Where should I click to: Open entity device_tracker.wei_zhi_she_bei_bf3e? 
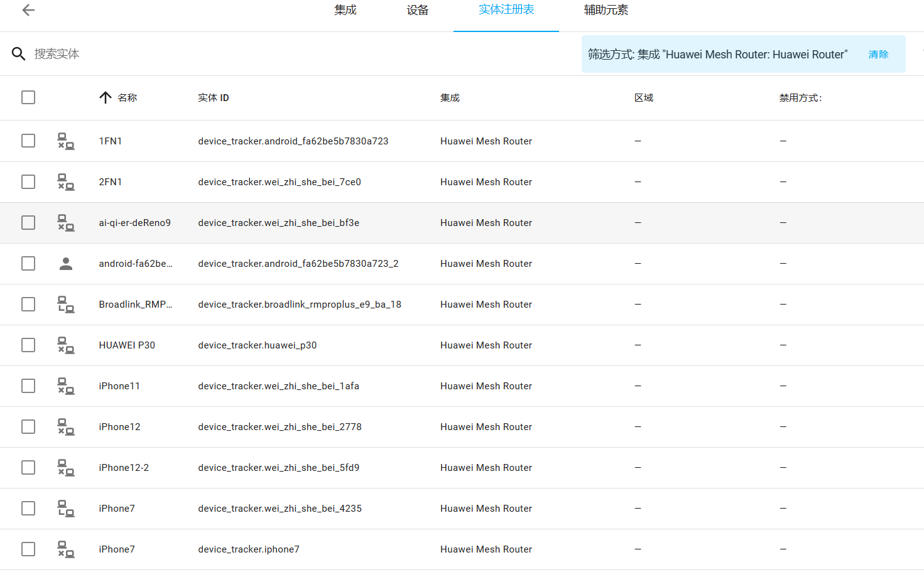pyautogui.click(x=279, y=223)
